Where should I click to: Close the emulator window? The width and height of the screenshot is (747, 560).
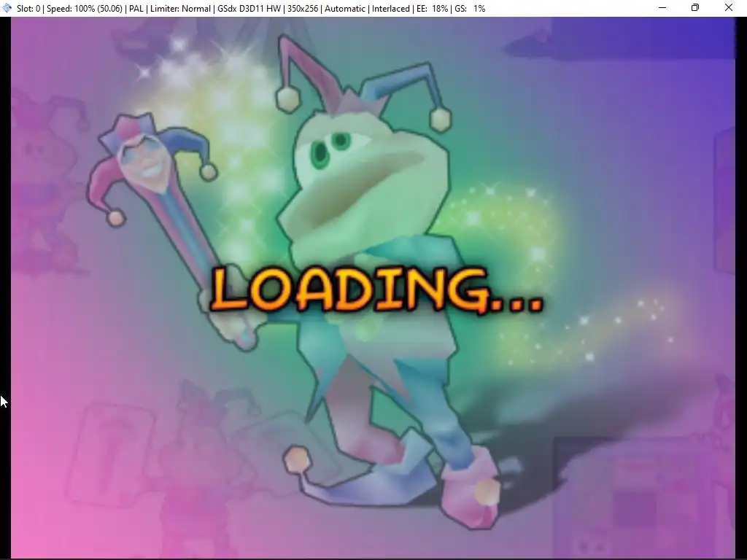[729, 7]
